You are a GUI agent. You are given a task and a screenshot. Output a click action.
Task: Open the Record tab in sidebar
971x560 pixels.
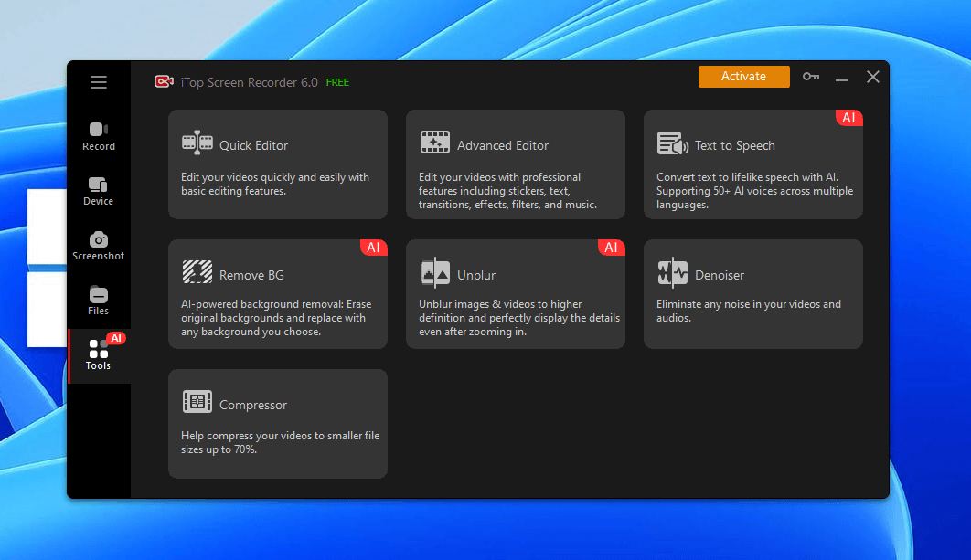click(x=99, y=137)
